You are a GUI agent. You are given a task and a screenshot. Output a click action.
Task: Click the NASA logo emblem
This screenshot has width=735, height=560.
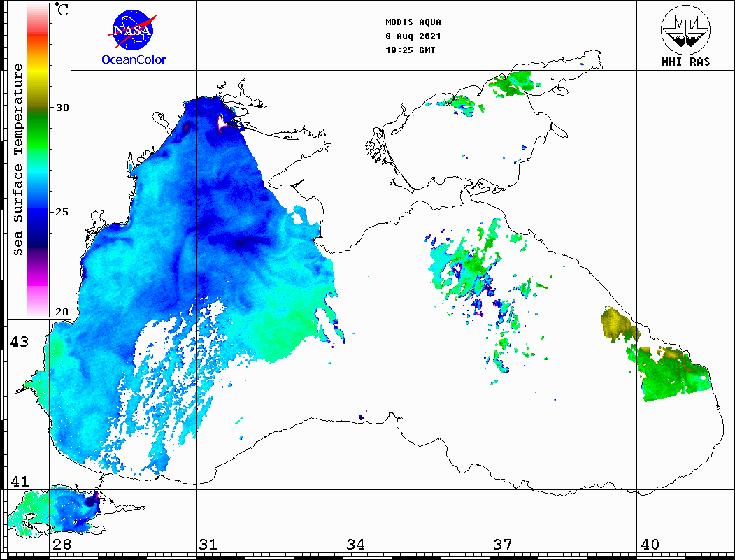click(133, 31)
